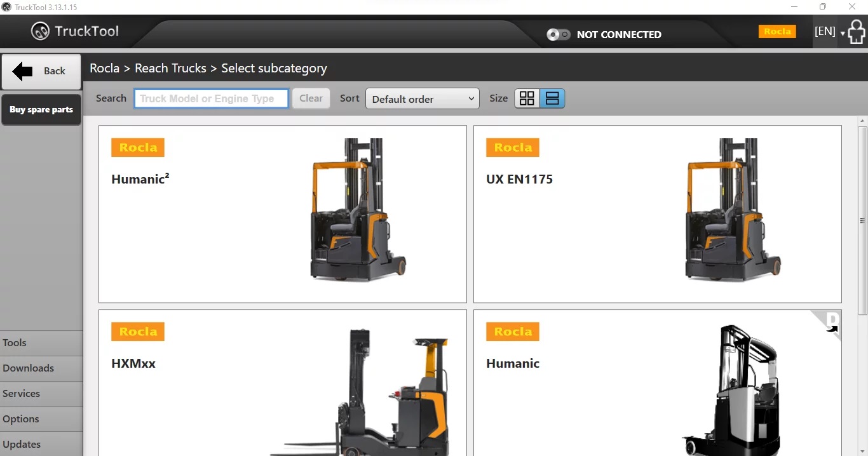Viewport: 868px width, 456px height.
Task: Click the Rocla brand badge in header
Action: pyautogui.click(x=777, y=31)
